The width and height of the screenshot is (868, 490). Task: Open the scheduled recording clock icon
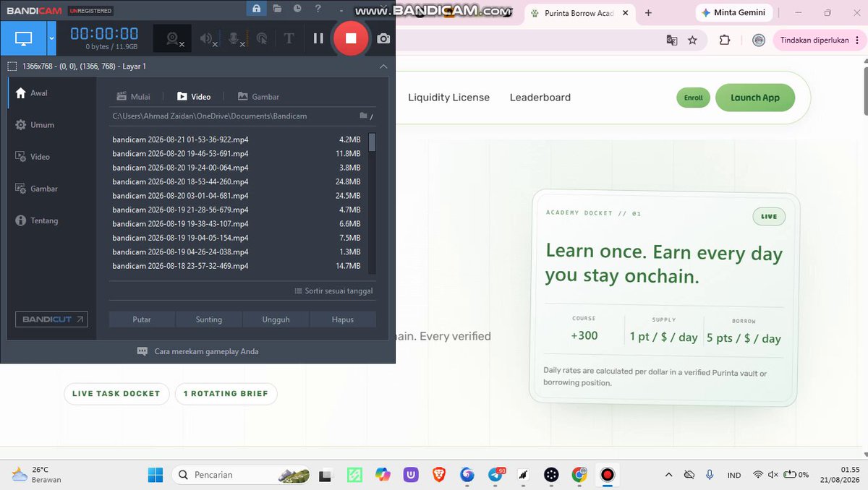[297, 9]
